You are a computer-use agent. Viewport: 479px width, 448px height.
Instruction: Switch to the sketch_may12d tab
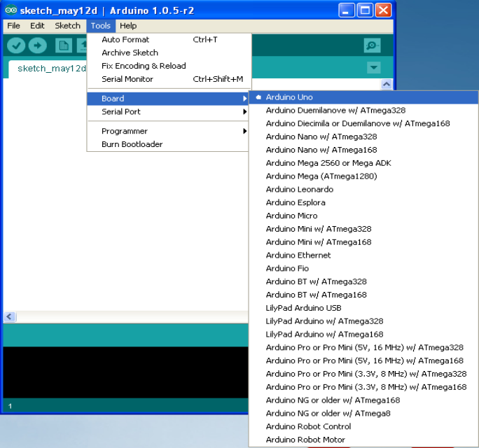click(48, 69)
